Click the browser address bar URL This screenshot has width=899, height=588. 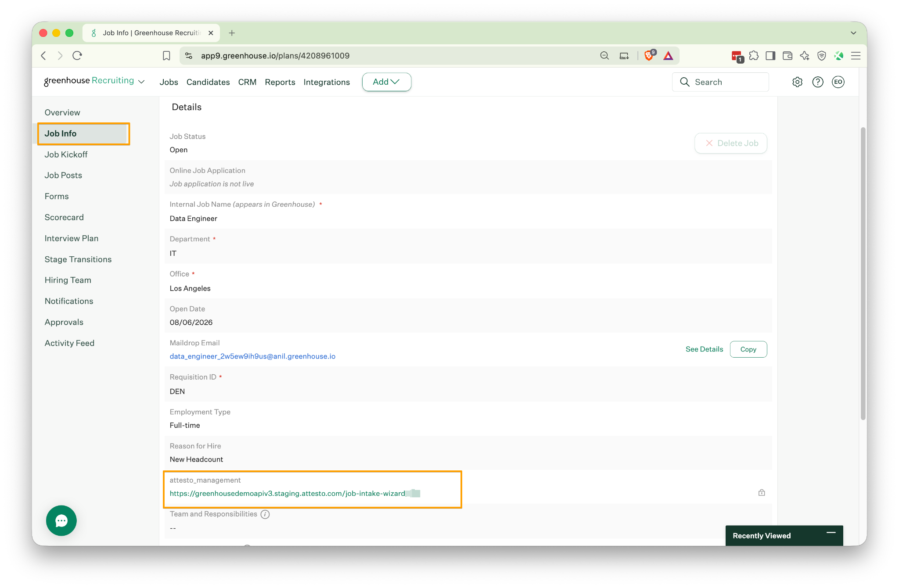275,56
